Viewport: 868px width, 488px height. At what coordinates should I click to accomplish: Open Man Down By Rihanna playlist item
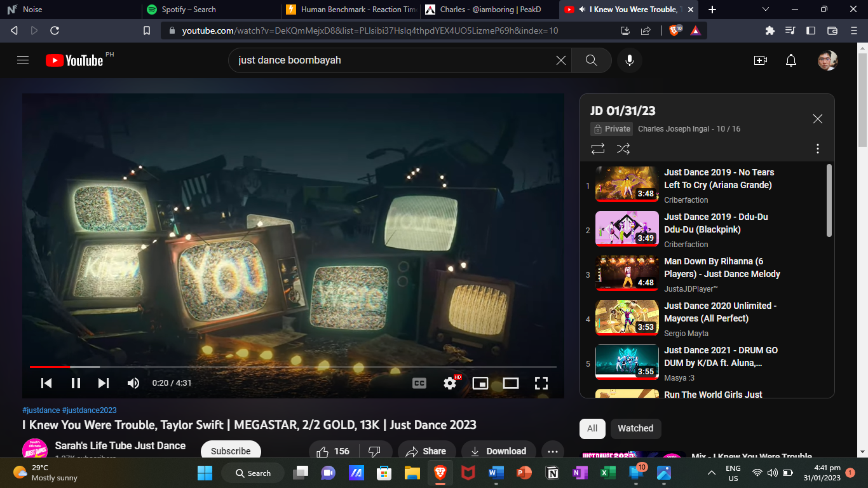point(705,274)
